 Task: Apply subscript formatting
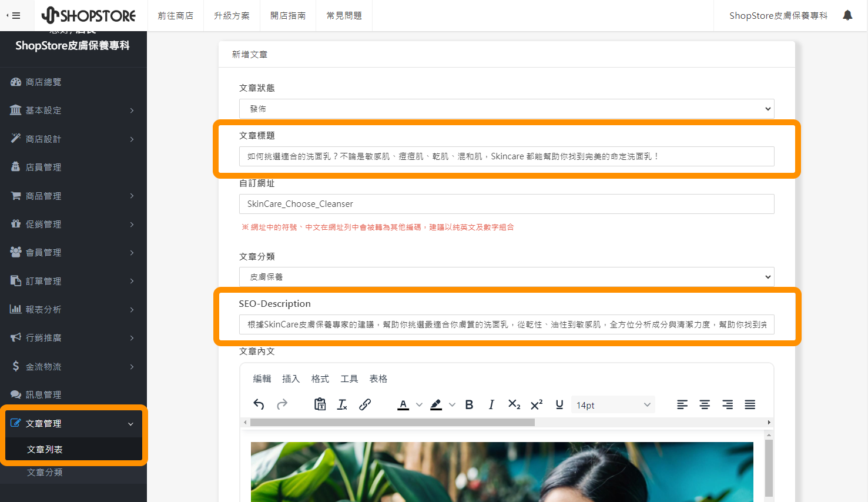click(514, 404)
